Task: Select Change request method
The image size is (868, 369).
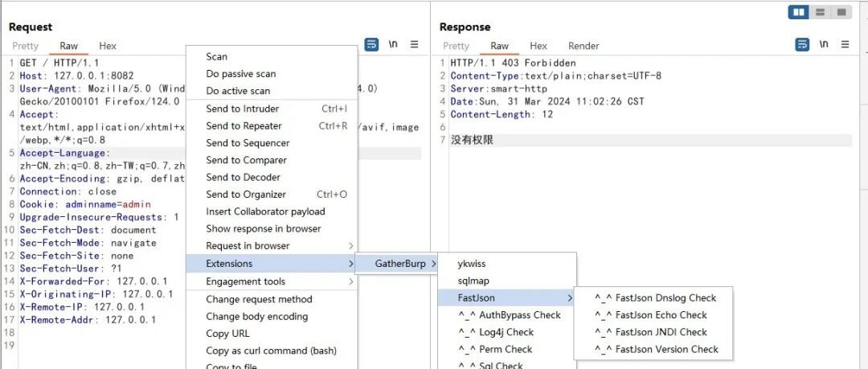Action: tap(272, 299)
